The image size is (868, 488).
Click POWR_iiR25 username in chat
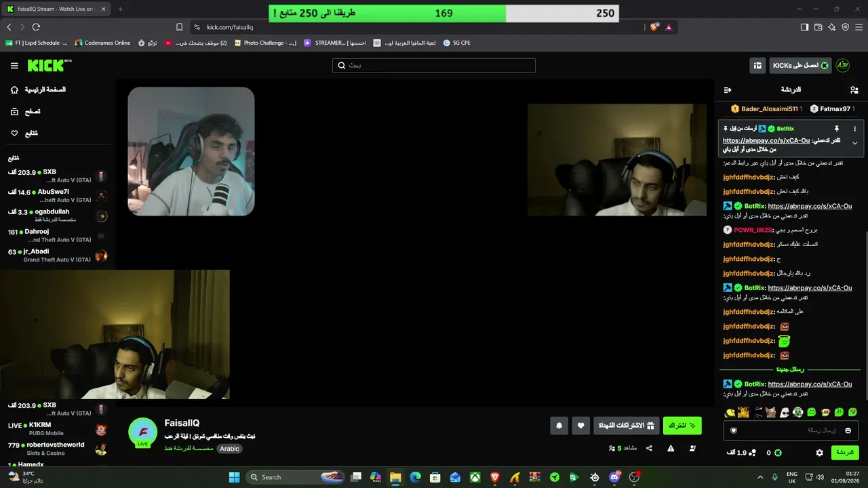(x=753, y=230)
